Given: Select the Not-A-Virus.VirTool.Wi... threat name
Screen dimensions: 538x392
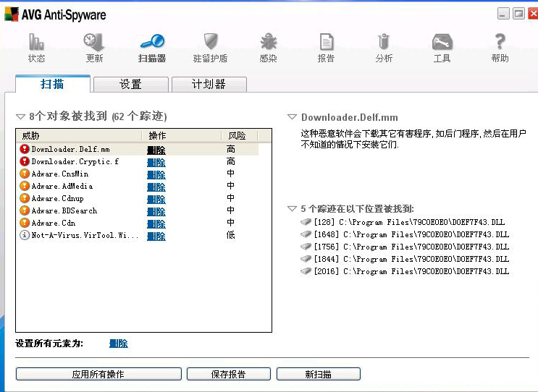Looking at the screenshot, I should tap(85, 235).
